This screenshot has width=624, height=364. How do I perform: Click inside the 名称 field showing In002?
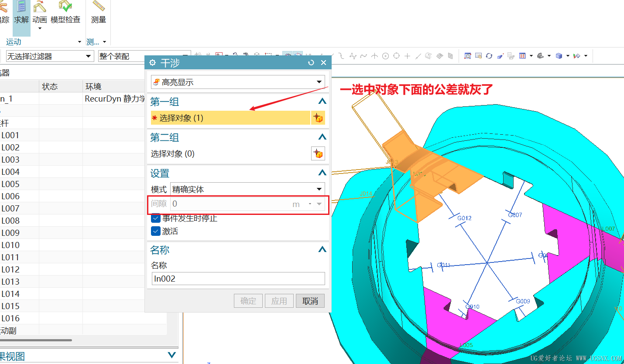pos(238,278)
